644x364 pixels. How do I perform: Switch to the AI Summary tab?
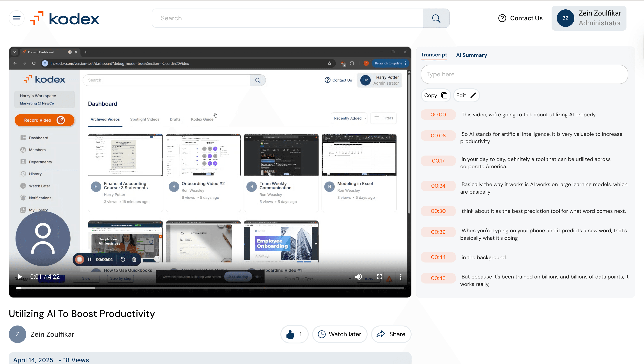[471, 55]
